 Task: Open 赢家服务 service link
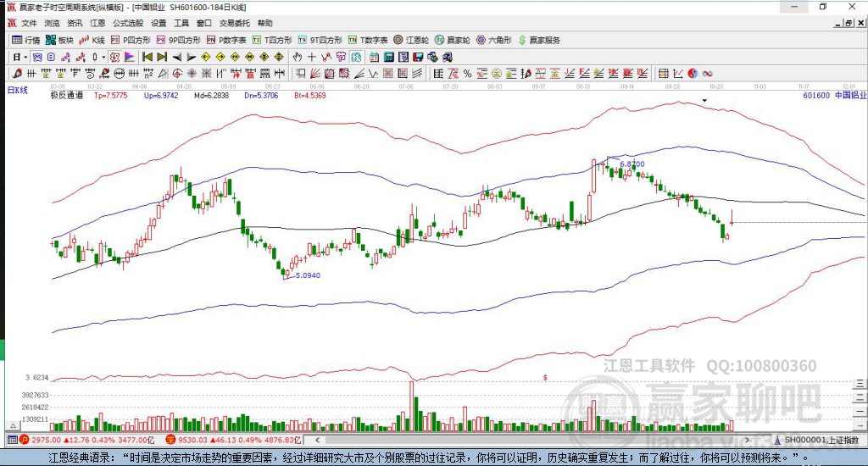(x=539, y=40)
